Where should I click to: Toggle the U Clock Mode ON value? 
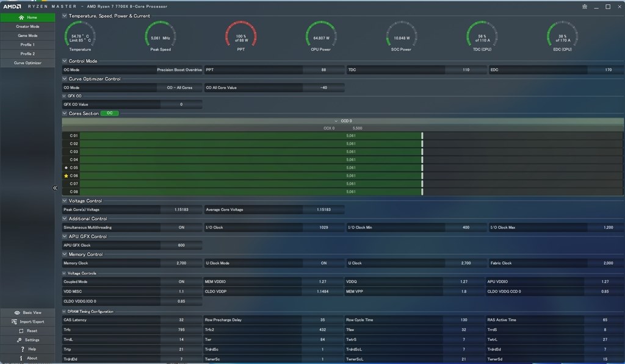tap(323, 263)
